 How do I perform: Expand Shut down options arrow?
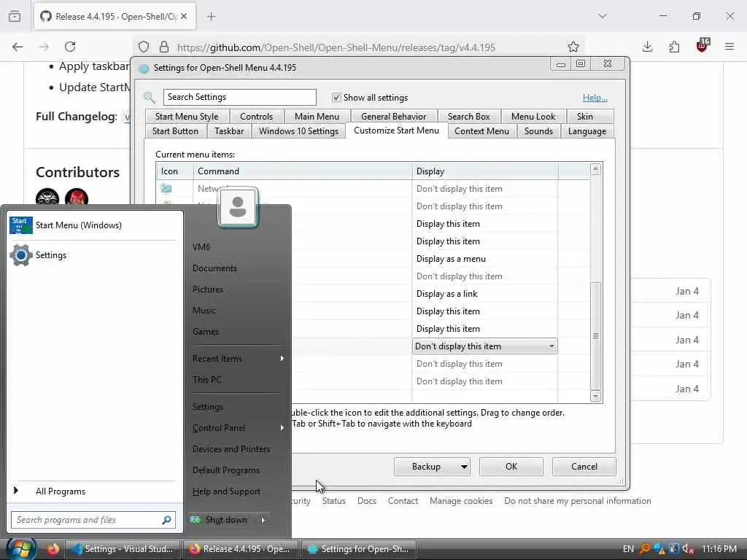tap(263, 520)
